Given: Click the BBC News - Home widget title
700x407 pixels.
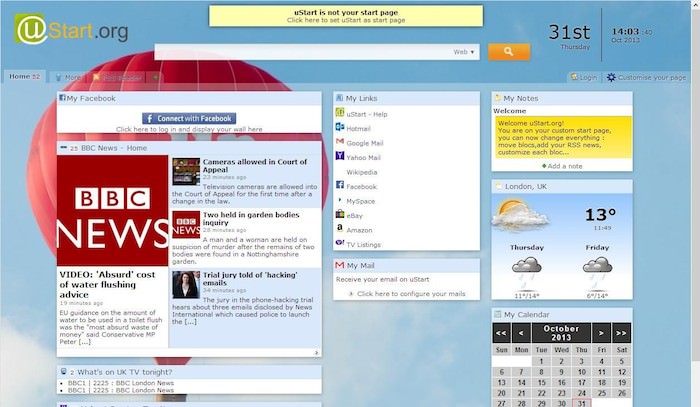Looking at the screenshot, I should (114, 148).
